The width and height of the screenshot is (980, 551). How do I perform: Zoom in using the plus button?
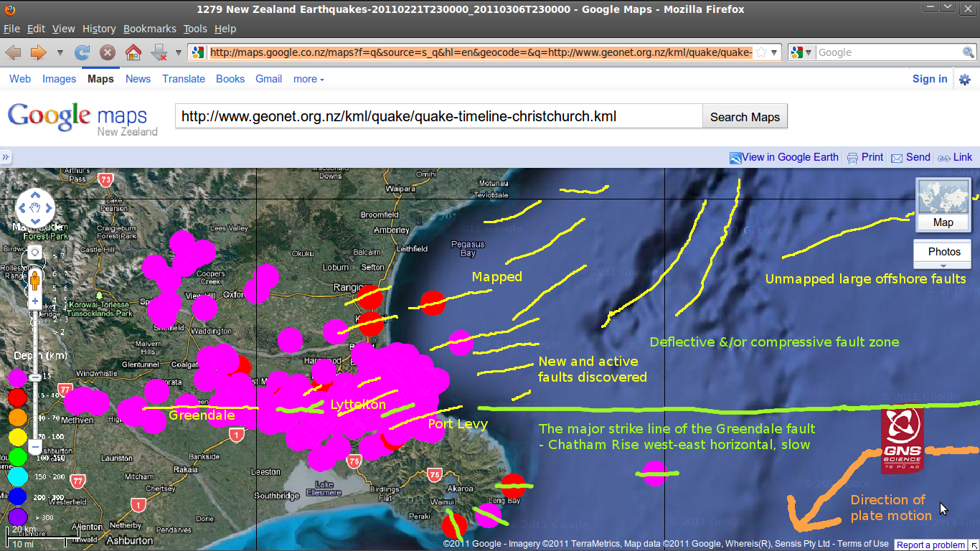[x=34, y=301]
